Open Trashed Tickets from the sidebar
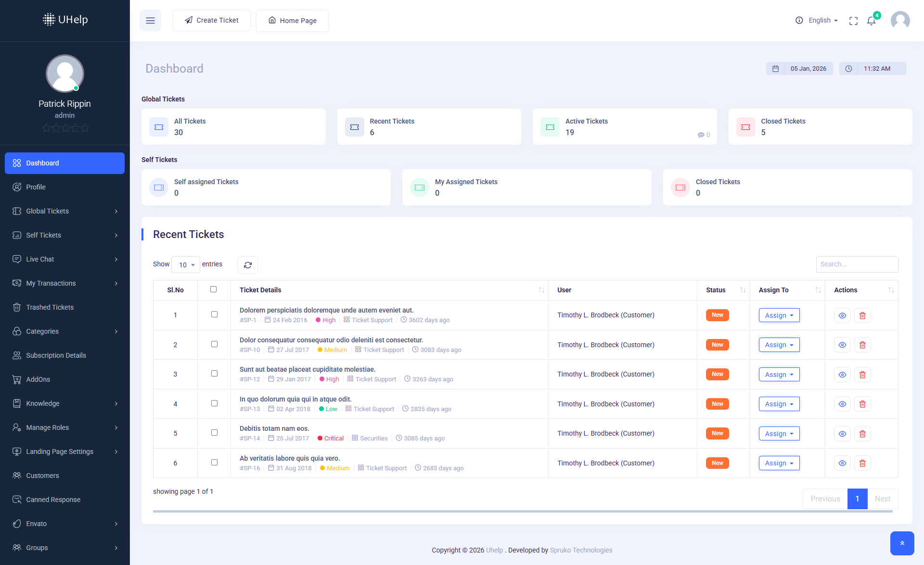Screen dimensions: 924x565 (x=50, y=307)
